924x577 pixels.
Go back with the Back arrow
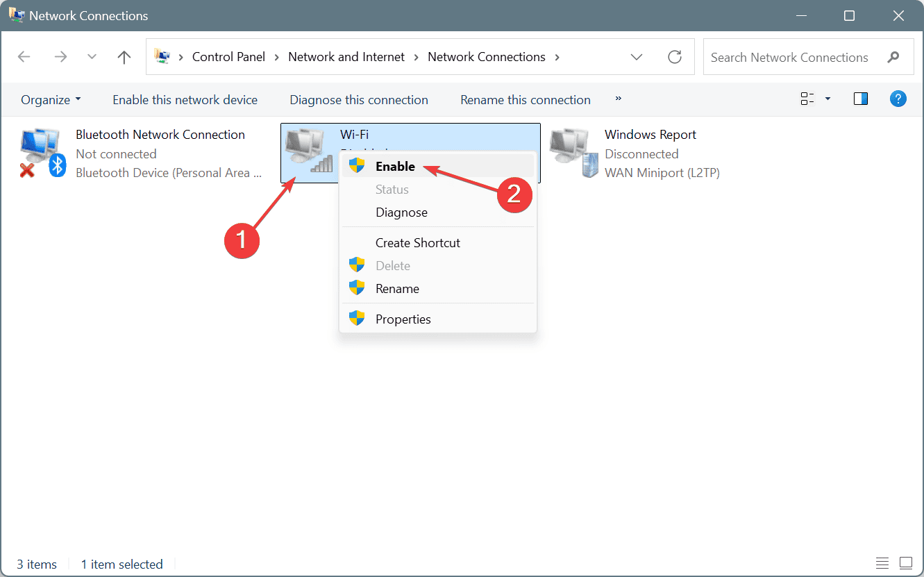click(24, 57)
